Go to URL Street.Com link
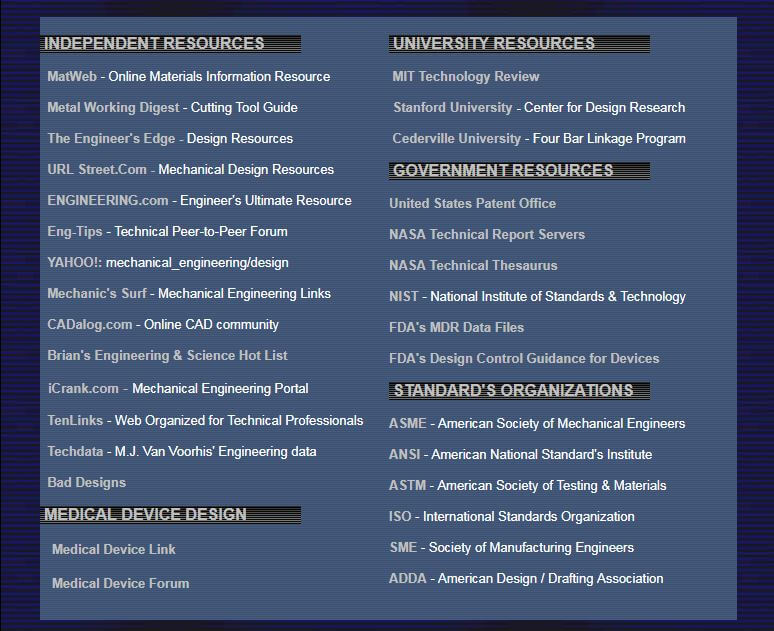This screenshot has width=774, height=631. click(x=97, y=170)
